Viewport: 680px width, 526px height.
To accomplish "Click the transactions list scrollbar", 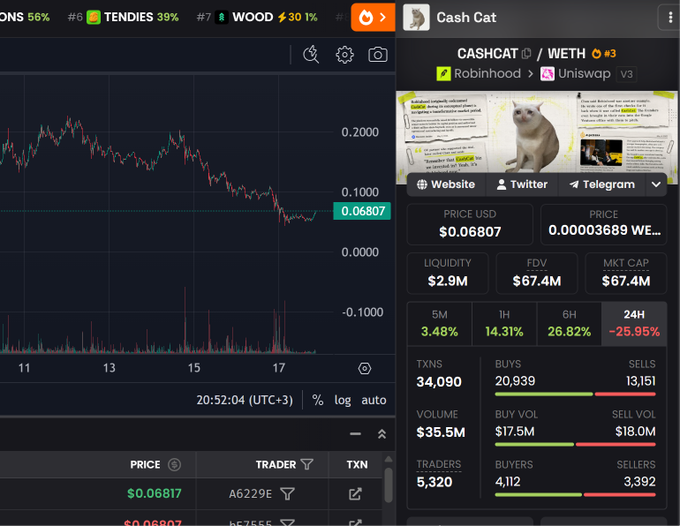I will 389,485.
